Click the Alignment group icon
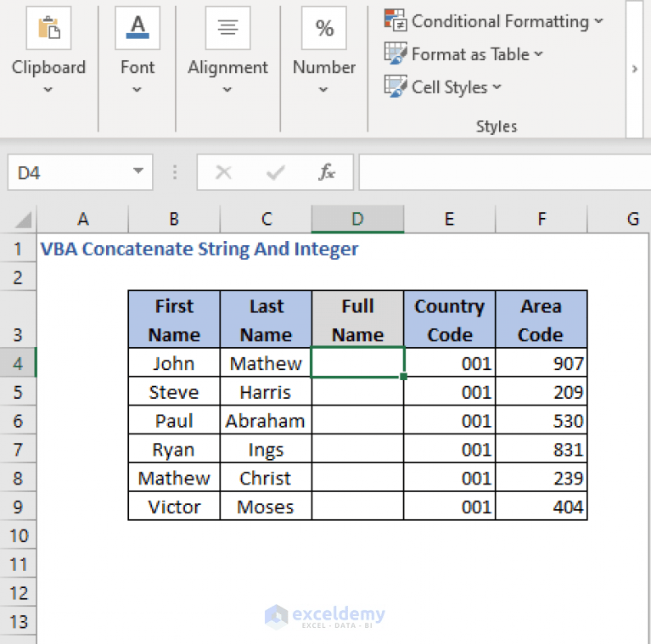Image resolution: width=651 pixels, height=644 pixels. tap(227, 28)
